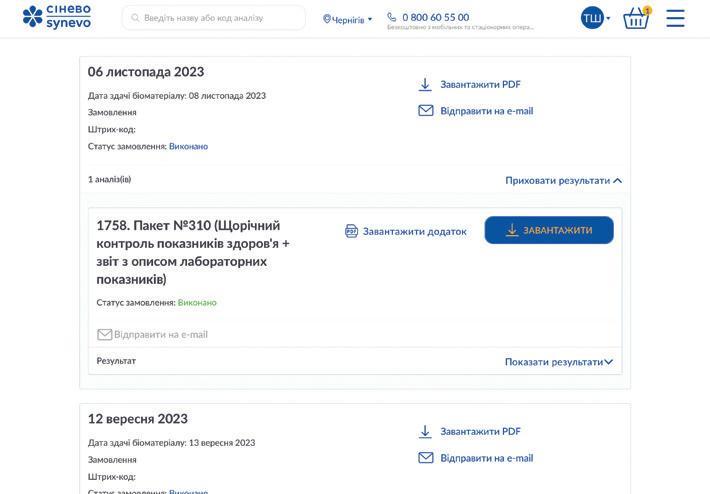The image size is (710, 494).
Task: Click Відправити на e-mail for 12 вересня
Action: [486, 458]
